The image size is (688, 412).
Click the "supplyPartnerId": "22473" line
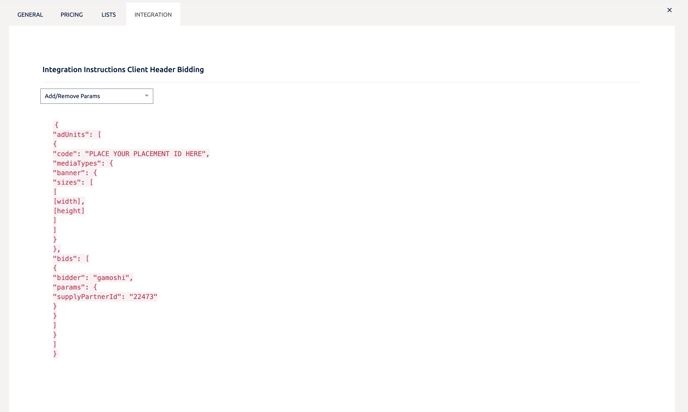[105, 297]
